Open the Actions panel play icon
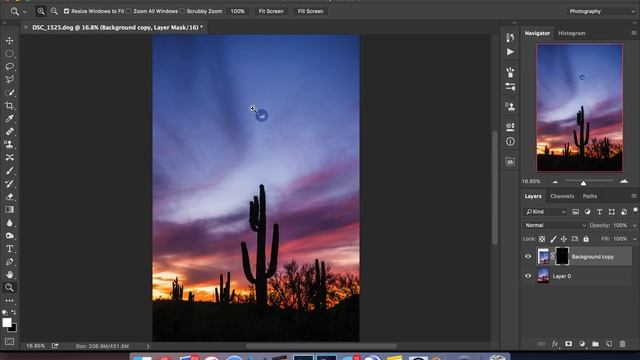The height and width of the screenshot is (360, 640). pyautogui.click(x=510, y=52)
